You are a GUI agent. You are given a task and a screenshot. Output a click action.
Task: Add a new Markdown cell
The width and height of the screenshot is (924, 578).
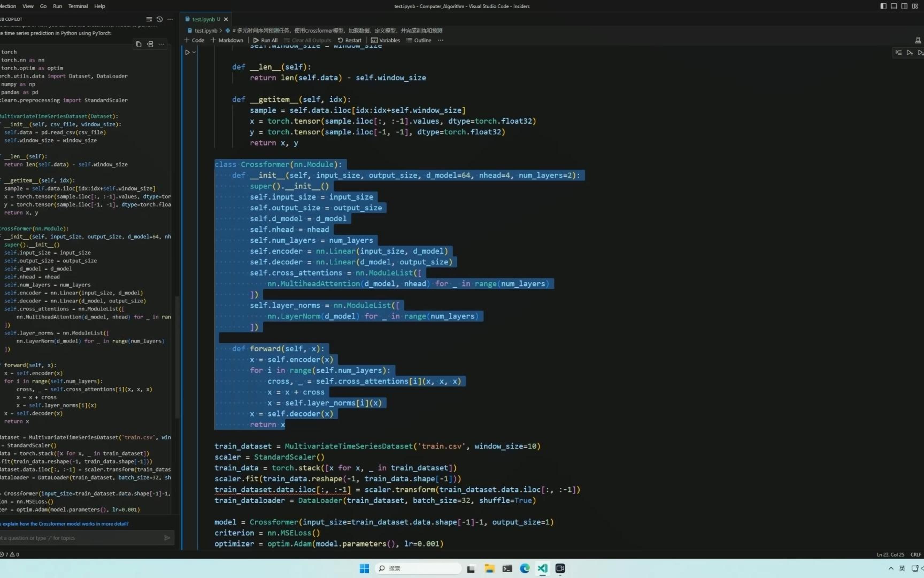tap(227, 40)
